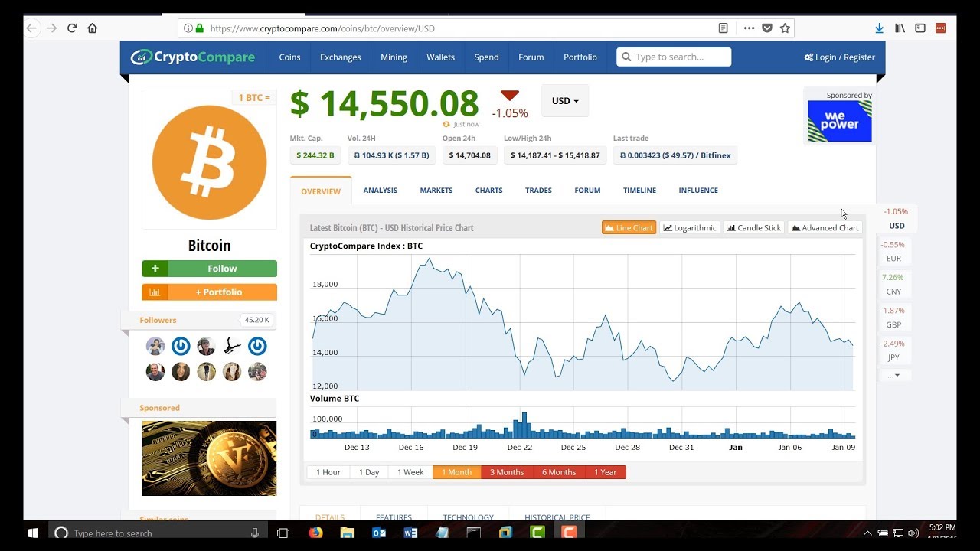Screen dimensions: 980x551
Task: Set chart range to 3 Months
Action: (507, 472)
